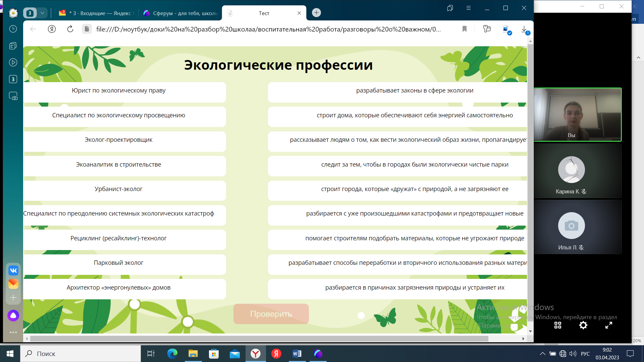Click the vertical page scrollbar
The height and width of the screenshot is (362, 644).
pyautogui.click(x=530, y=183)
